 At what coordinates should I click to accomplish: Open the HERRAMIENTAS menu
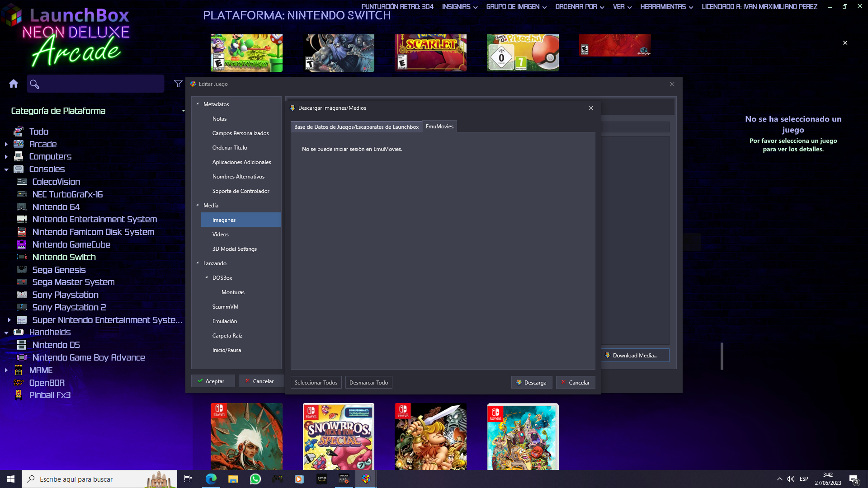666,7
